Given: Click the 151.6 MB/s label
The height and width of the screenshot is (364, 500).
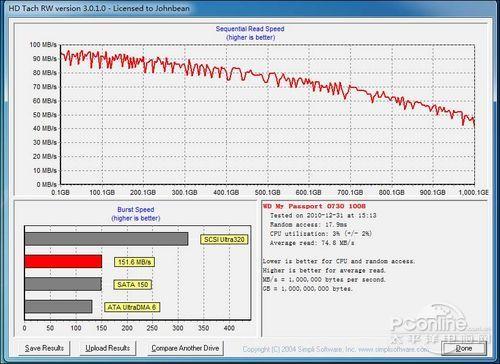Looking at the screenshot, I should point(134,262).
